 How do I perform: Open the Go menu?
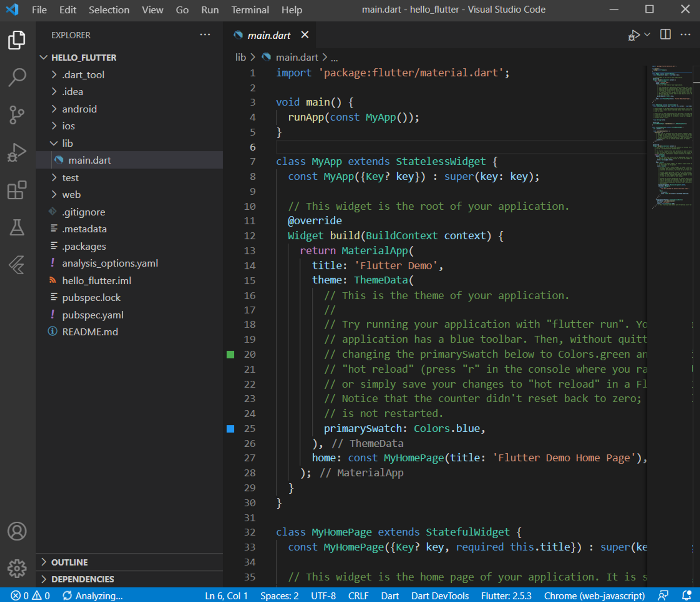point(182,10)
